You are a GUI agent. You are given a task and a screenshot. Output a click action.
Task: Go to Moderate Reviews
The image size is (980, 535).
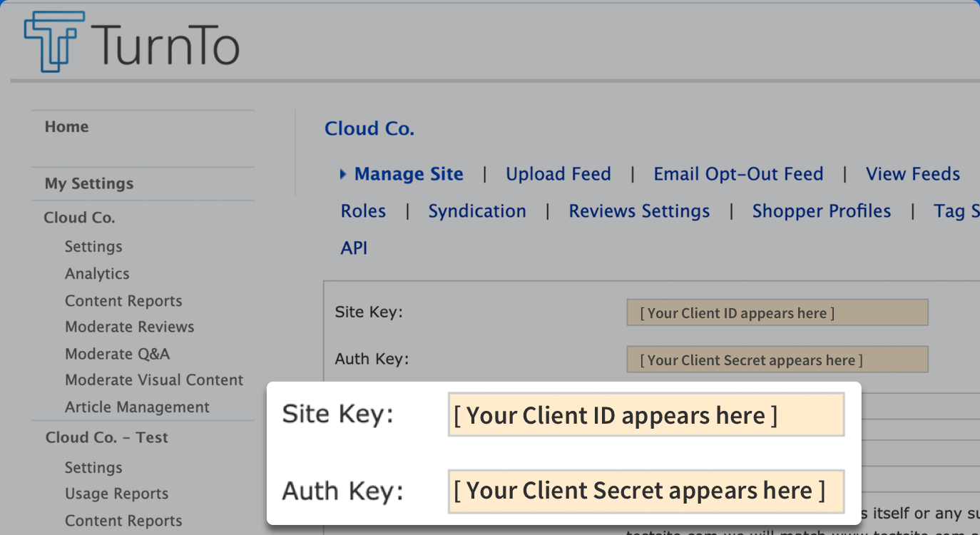click(130, 327)
